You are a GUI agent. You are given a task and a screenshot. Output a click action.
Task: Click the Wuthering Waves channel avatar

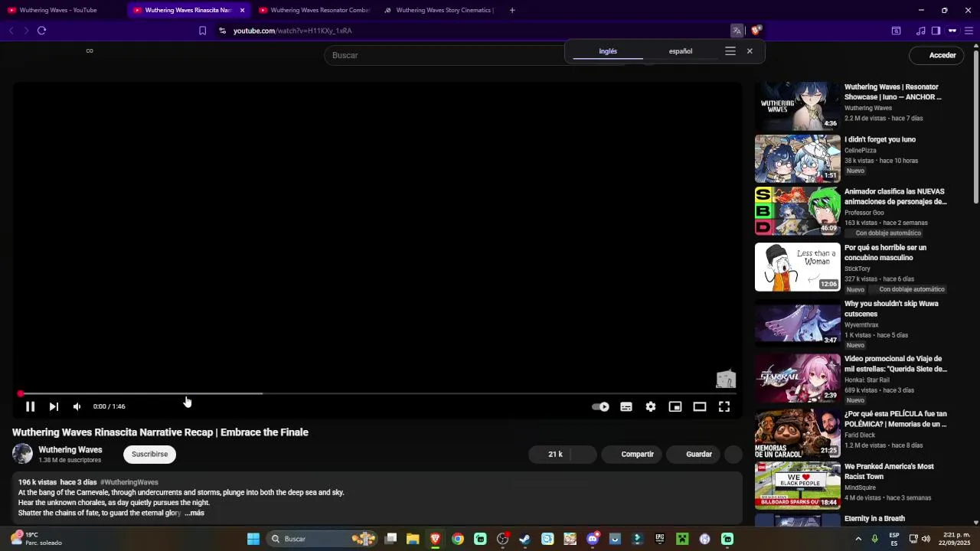pos(23,454)
